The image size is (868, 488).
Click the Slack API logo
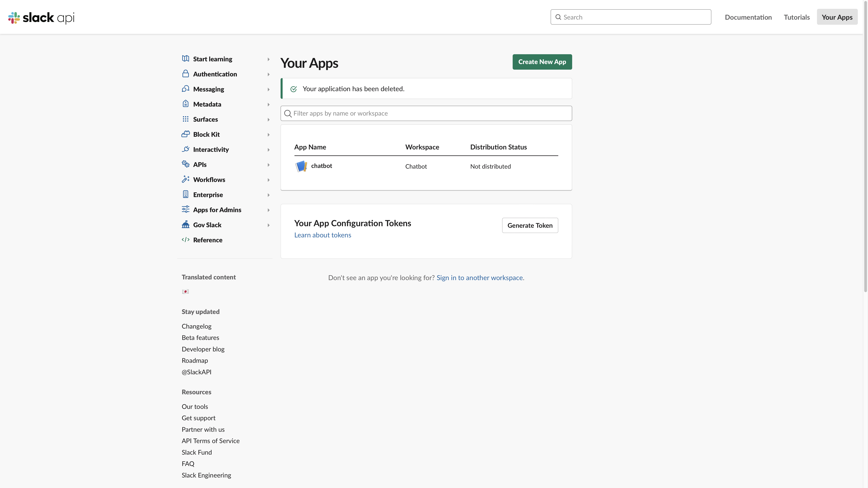click(x=41, y=17)
